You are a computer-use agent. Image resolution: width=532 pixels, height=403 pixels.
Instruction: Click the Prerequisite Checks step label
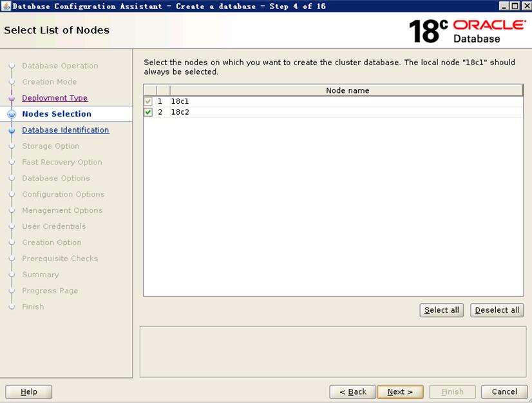click(60, 259)
